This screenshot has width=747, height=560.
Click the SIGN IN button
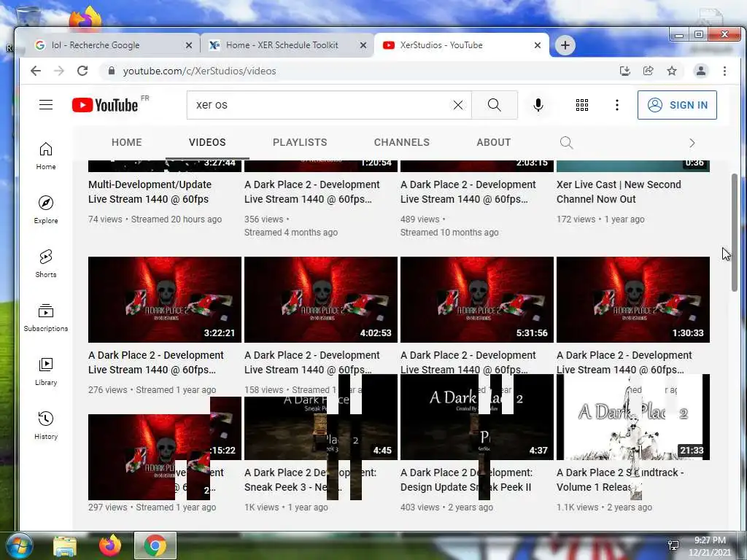[677, 105]
